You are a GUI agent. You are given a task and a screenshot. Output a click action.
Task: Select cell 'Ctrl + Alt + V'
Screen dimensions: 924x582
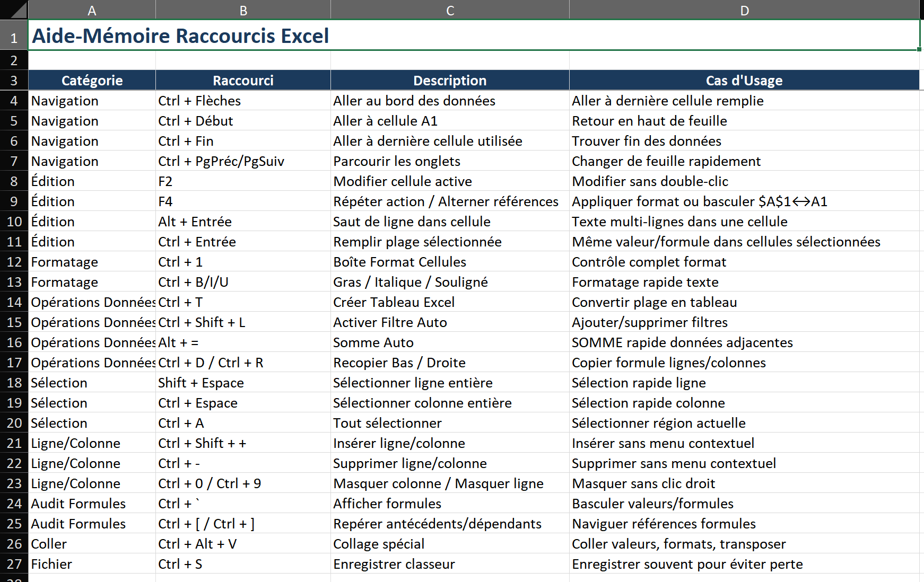(243, 544)
